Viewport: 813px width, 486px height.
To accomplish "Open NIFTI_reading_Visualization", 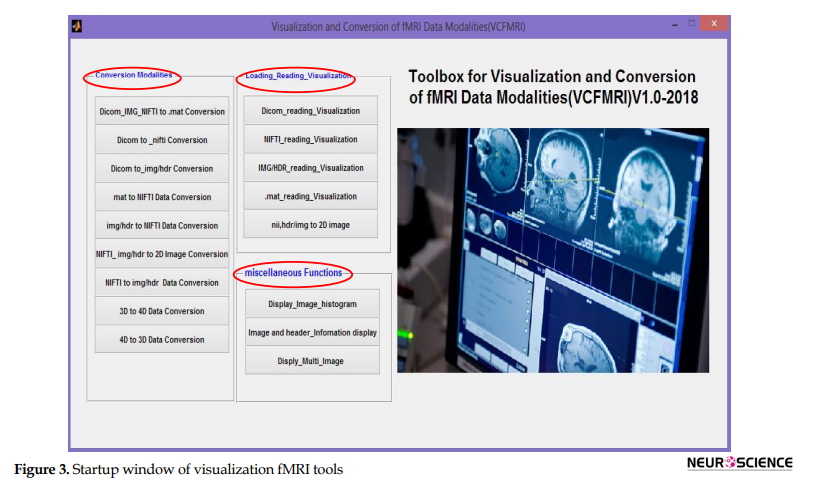I will pyautogui.click(x=311, y=139).
